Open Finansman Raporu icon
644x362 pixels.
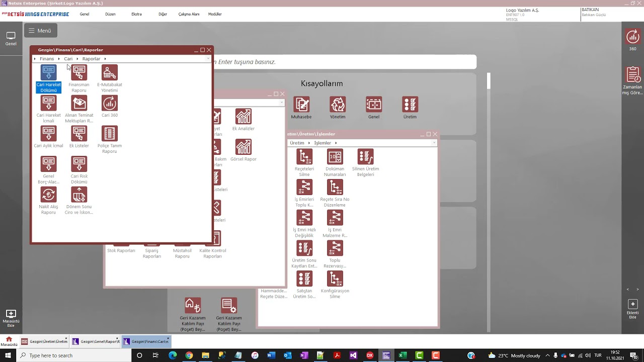click(79, 73)
